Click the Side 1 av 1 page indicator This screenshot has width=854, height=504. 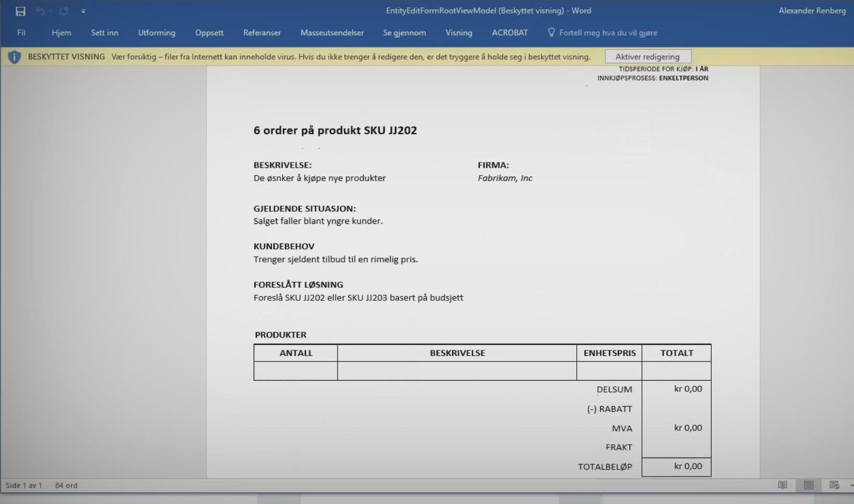click(23, 485)
